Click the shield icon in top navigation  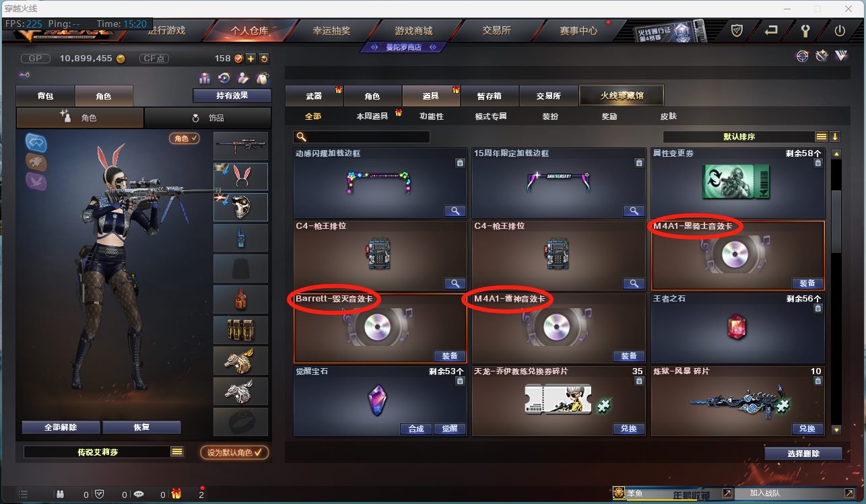point(737,30)
